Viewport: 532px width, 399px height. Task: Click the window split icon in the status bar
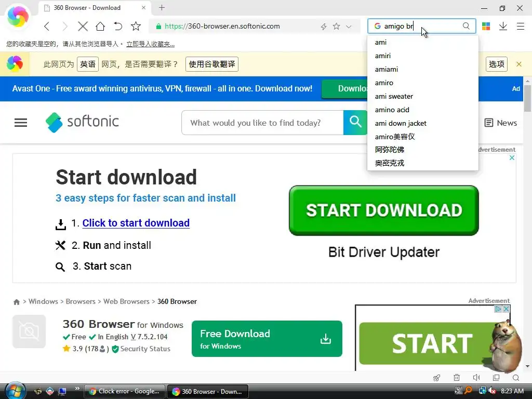(x=496, y=378)
